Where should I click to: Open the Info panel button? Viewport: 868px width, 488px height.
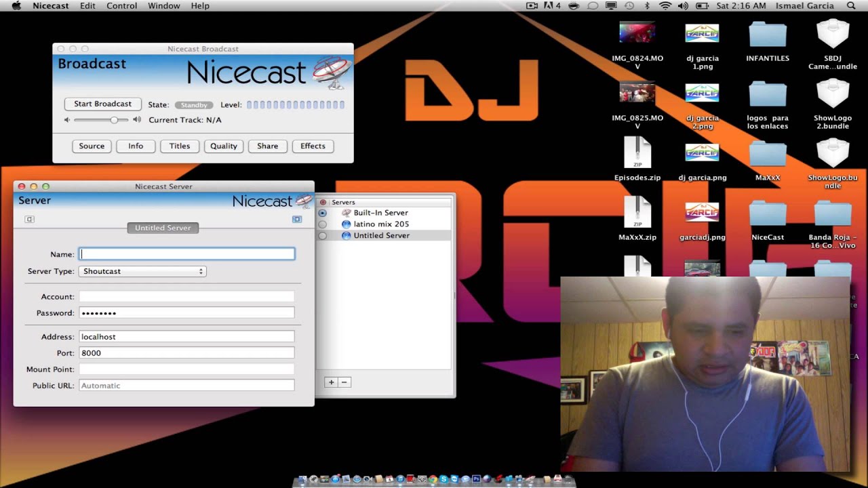136,146
